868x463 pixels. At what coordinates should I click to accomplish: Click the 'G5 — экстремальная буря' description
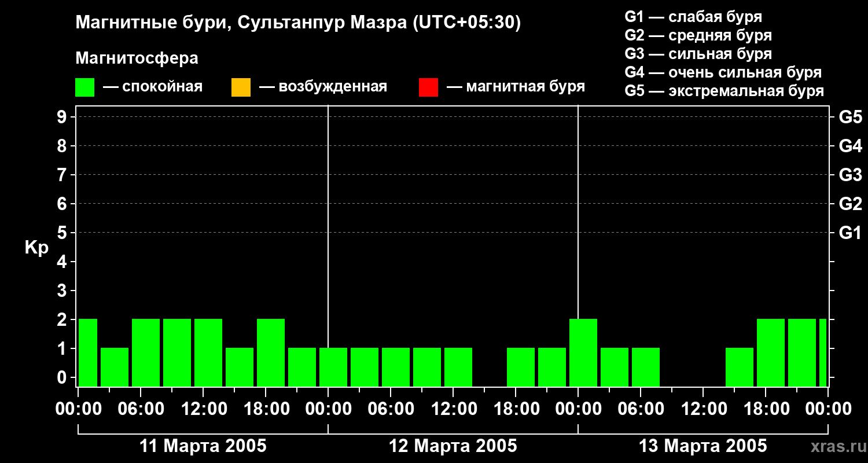[724, 91]
